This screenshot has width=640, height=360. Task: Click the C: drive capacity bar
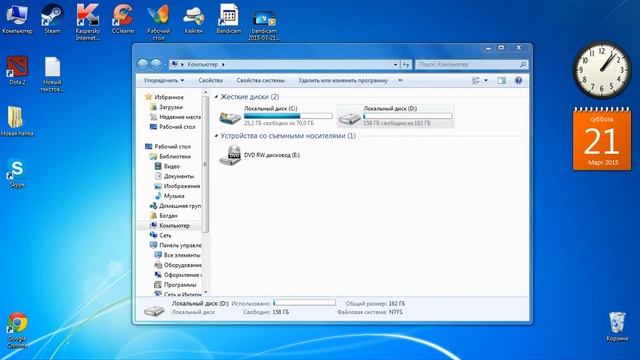pyautogui.click(x=288, y=116)
